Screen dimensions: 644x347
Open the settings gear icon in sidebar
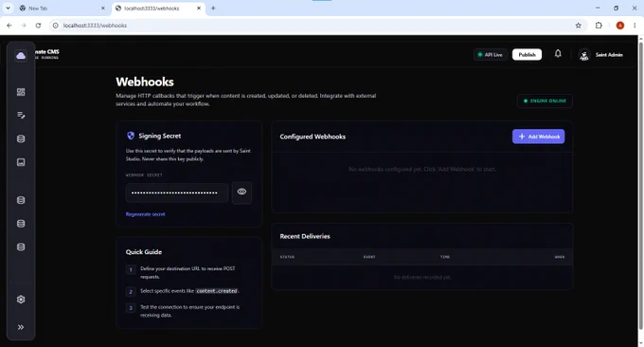[x=21, y=300]
